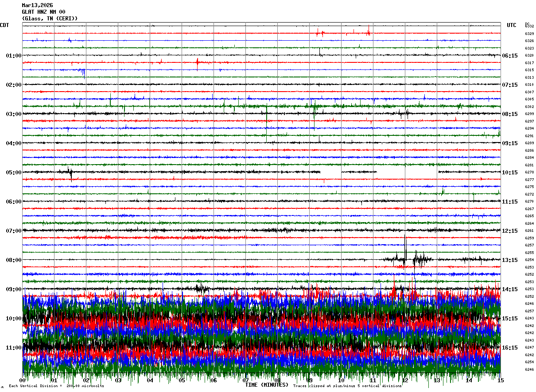Click the date text "Mar13,2026"
Screen dimensions: 536x392
[x=37, y=5]
